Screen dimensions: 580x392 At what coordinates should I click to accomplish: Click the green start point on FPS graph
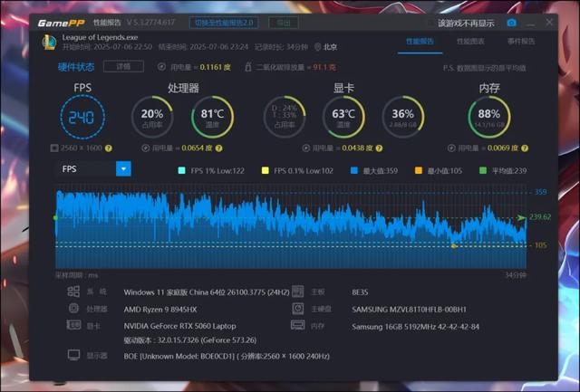[55, 218]
